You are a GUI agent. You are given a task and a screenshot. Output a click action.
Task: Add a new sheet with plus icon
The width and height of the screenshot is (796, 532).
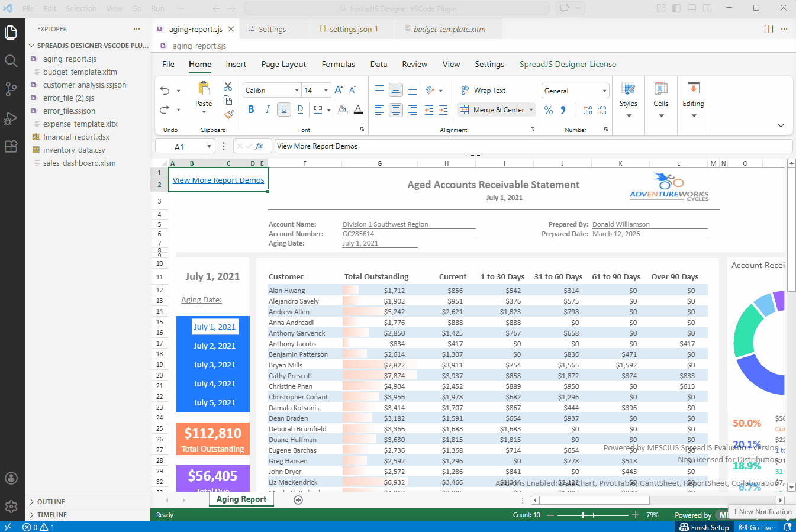click(298, 500)
